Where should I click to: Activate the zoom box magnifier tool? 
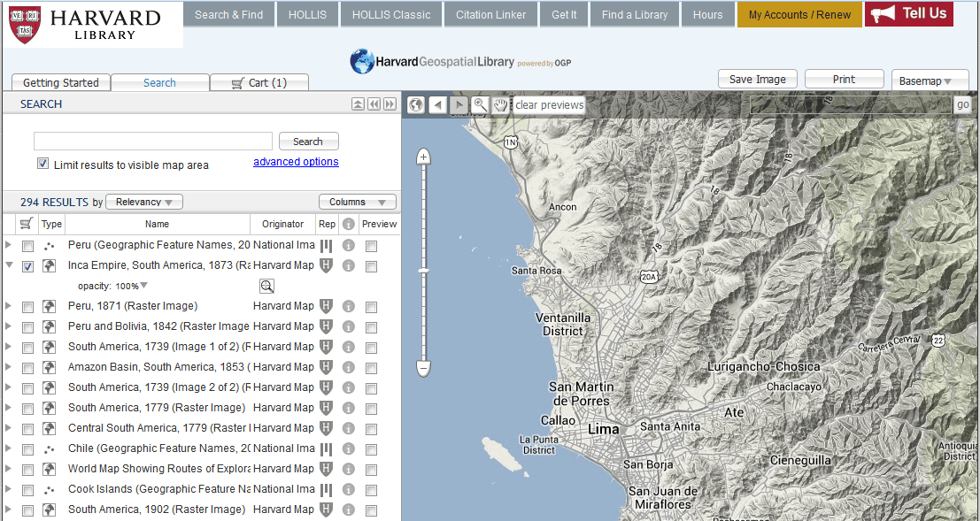480,104
